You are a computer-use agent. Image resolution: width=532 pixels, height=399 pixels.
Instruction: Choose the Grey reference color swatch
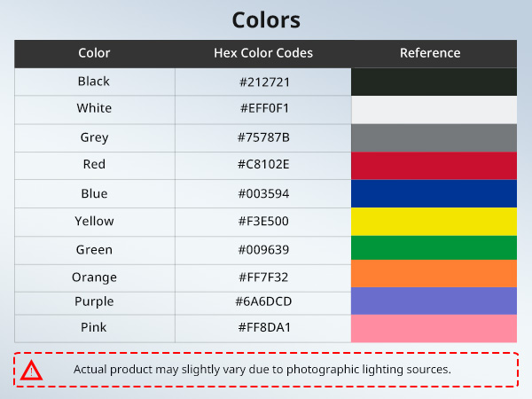point(434,137)
